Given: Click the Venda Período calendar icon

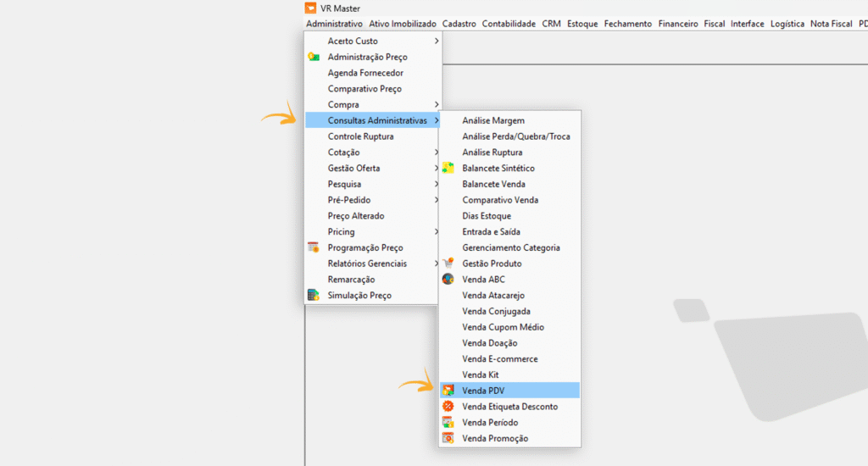Looking at the screenshot, I should coord(448,422).
